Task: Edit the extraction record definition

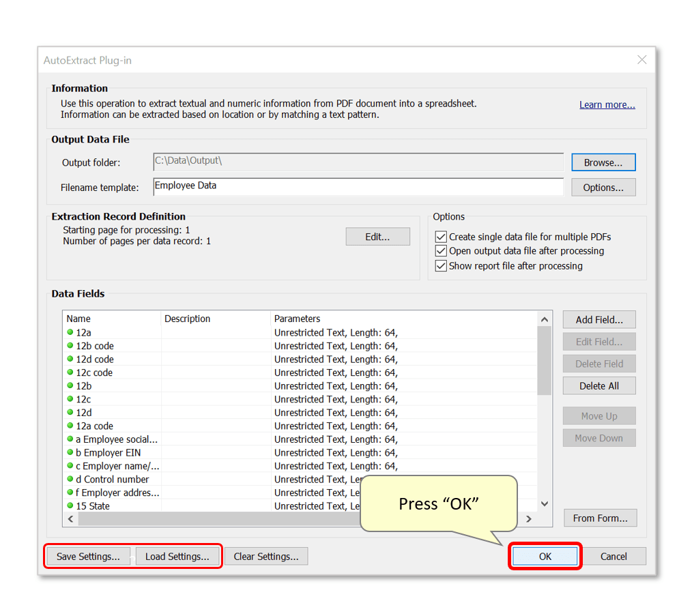Action: pyautogui.click(x=377, y=236)
